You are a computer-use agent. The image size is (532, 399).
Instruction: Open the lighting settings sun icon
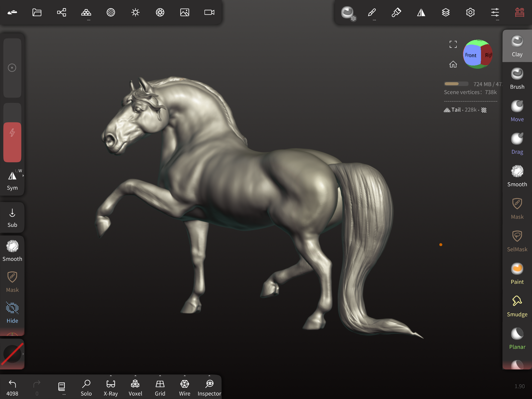coord(135,12)
